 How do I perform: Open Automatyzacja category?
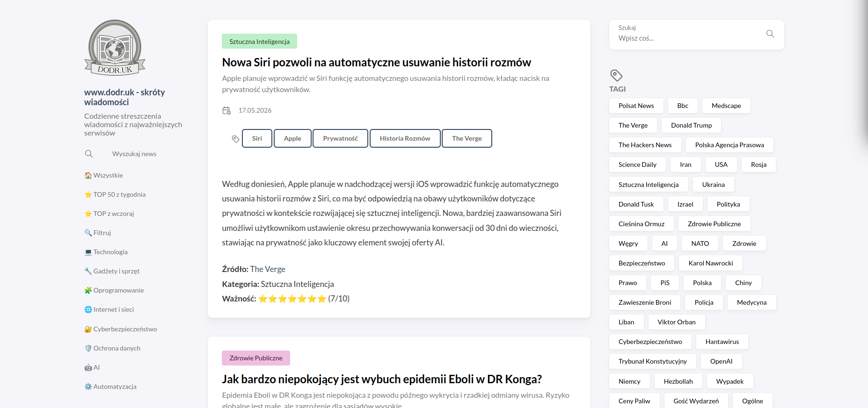click(x=110, y=387)
